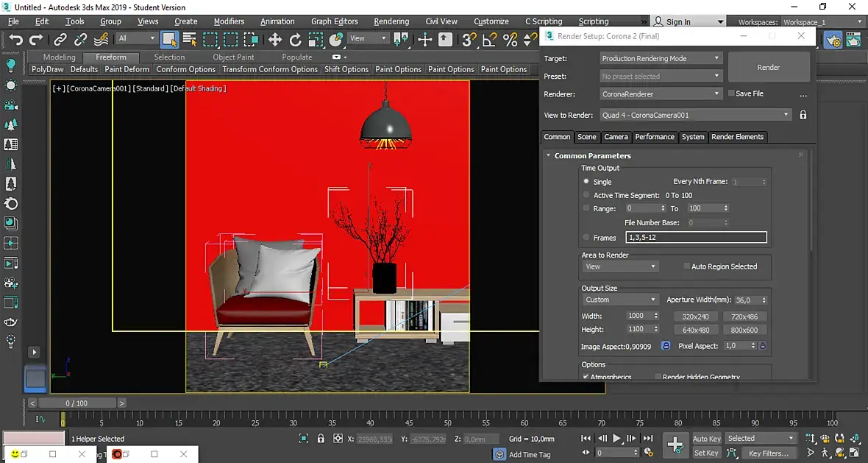Image resolution: width=868 pixels, height=463 pixels.
Task: Open the Output Size Custom dropdown
Action: 620,300
